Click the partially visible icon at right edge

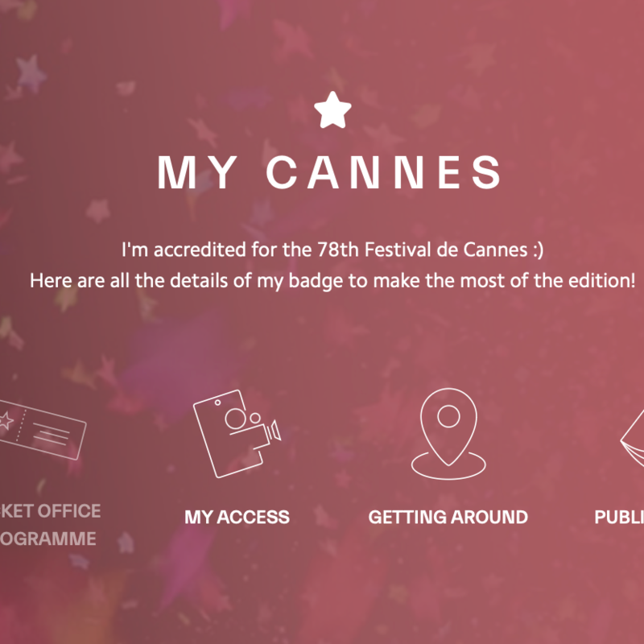(x=633, y=443)
